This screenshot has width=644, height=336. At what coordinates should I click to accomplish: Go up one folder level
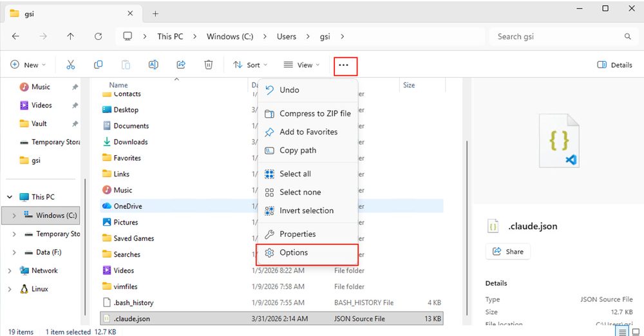tap(70, 37)
